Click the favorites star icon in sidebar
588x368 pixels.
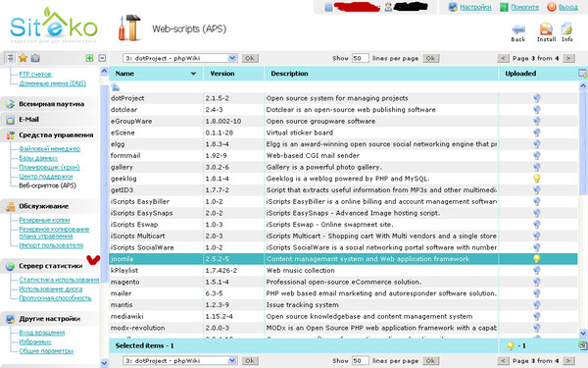click(23, 58)
